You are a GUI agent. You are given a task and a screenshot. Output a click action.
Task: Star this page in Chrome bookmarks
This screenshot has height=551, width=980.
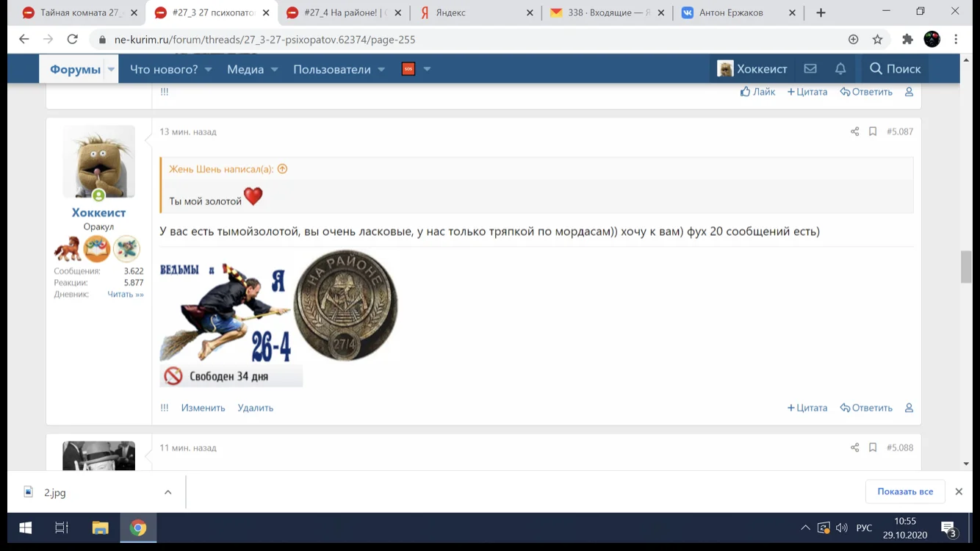(877, 40)
